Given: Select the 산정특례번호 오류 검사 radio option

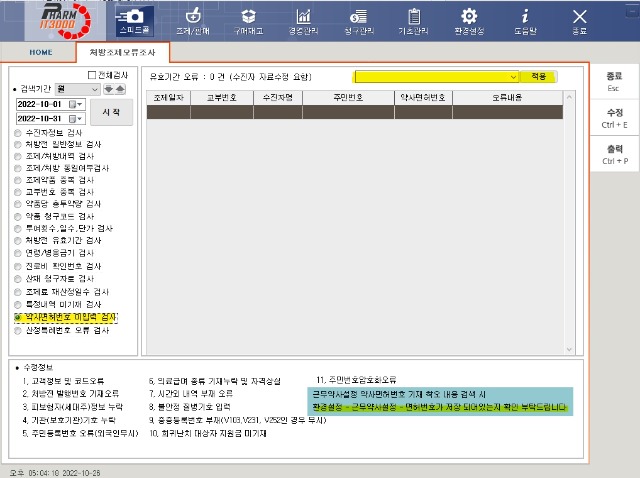Looking at the screenshot, I should (18, 331).
